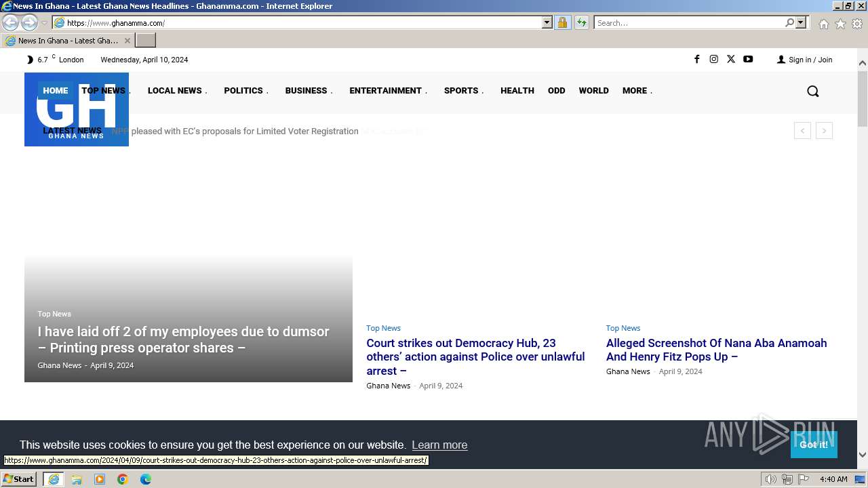Open the YouTube social icon
The width and height of the screenshot is (868, 488).
pos(748,59)
